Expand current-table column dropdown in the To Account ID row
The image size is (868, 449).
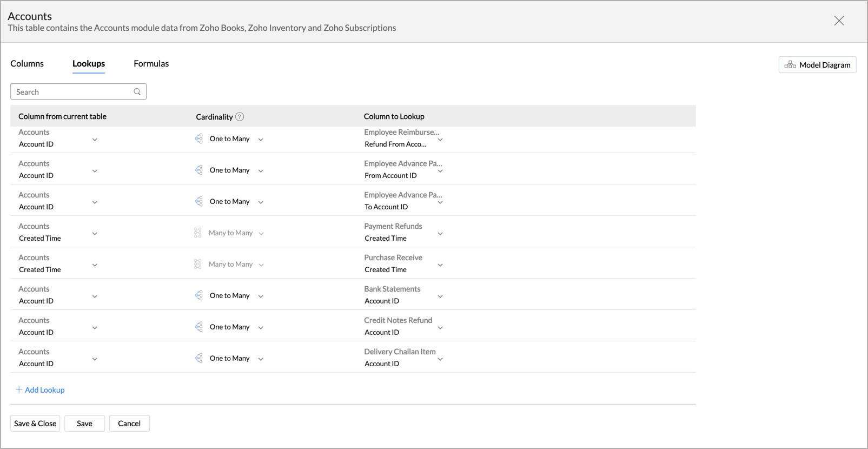95,202
